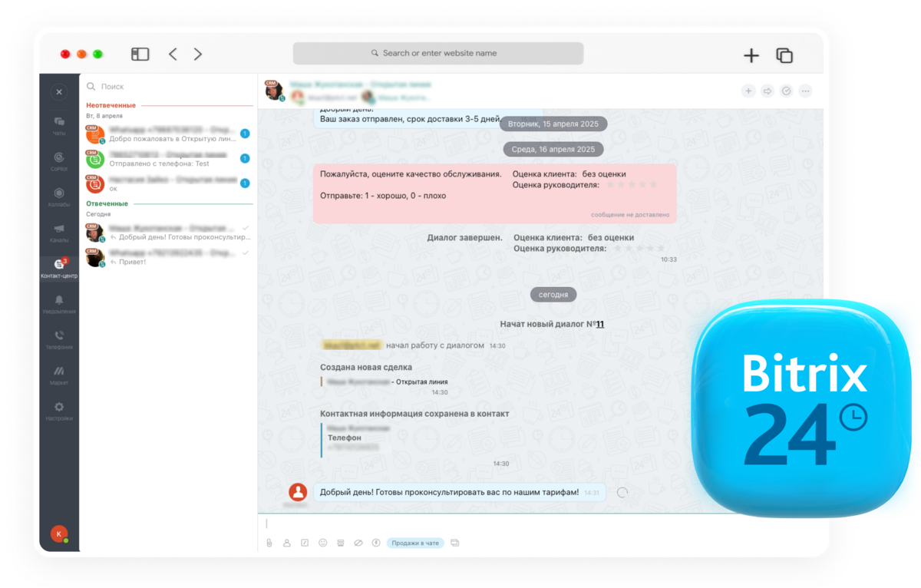Open Телефония in the left sidebar
The image size is (921, 588).
[x=59, y=339]
